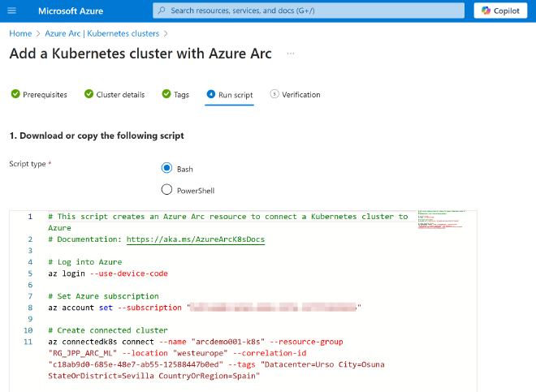Click the Copilot logo icon

pyautogui.click(x=486, y=11)
